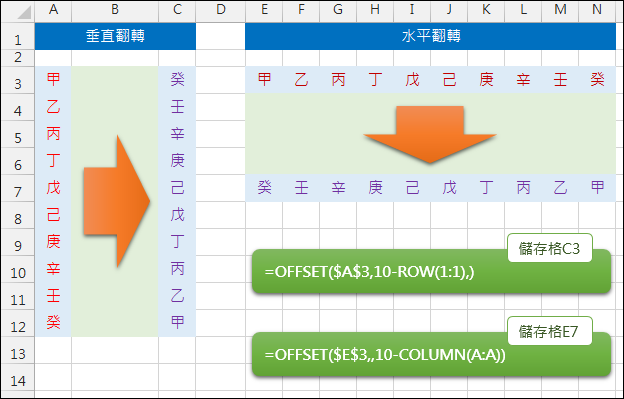The image size is (624, 399).
Task: Select cell C7 with purple 己
Action: pos(177,188)
